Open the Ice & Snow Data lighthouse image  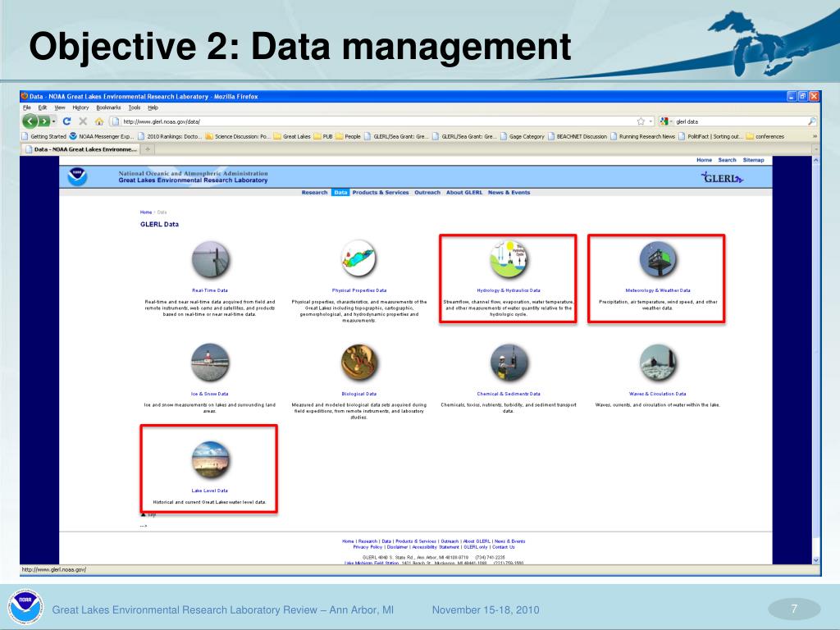click(x=210, y=363)
